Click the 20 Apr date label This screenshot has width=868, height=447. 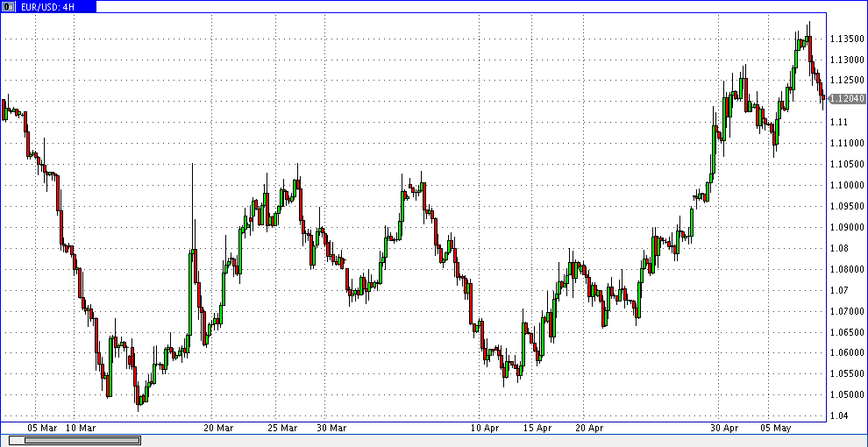pos(589,429)
